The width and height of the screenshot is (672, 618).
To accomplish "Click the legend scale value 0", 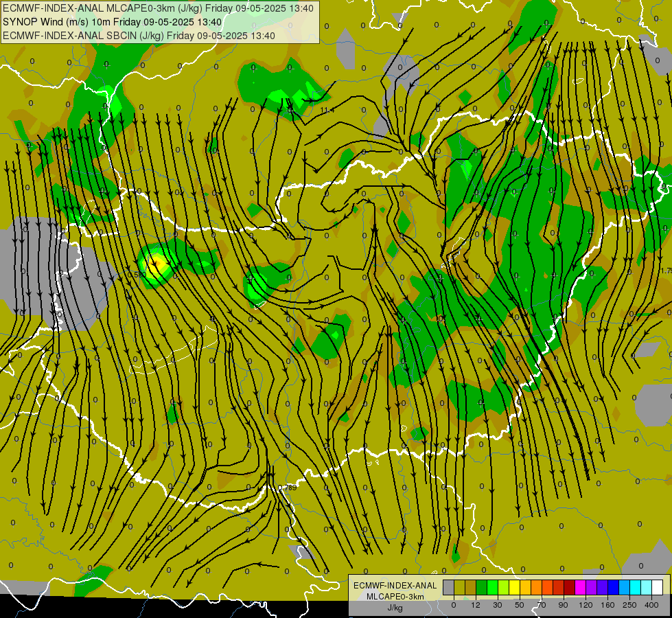I will [454, 605].
